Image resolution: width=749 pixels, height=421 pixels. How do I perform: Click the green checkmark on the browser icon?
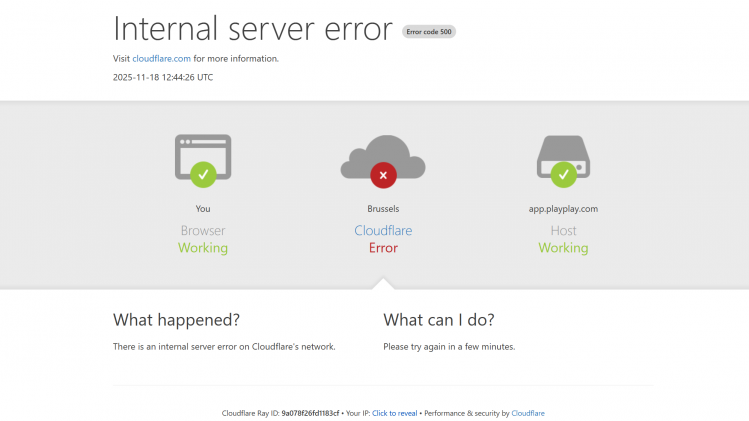click(203, 175)
